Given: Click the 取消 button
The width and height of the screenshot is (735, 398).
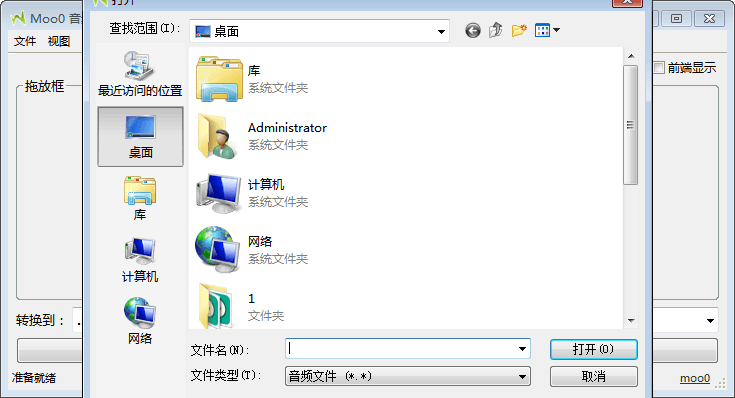Looking at the screenshot, I should (593, 376).
